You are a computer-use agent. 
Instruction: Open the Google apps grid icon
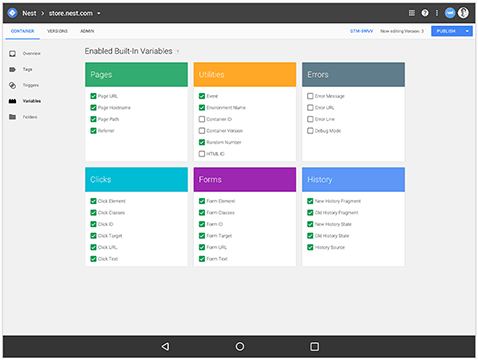click(x=412, y=13)
